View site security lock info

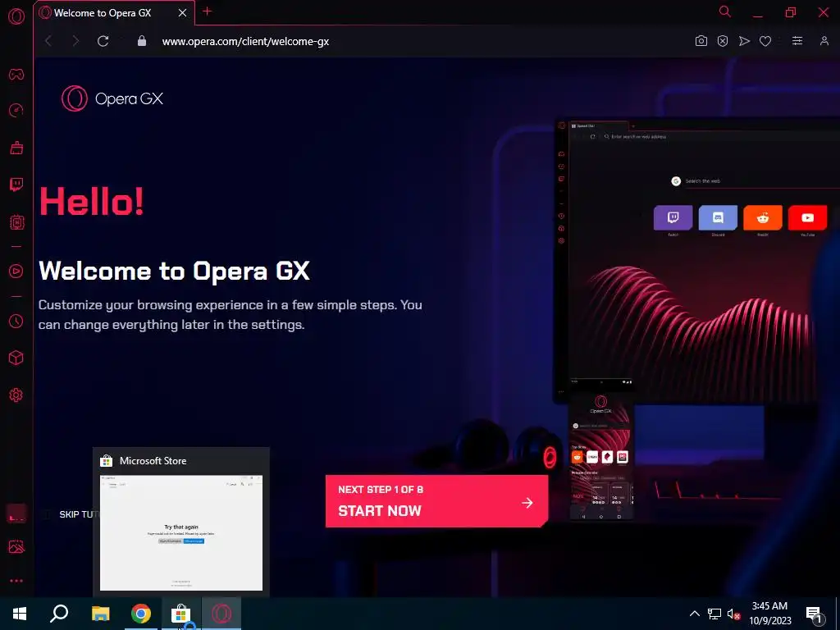(141, 41)
